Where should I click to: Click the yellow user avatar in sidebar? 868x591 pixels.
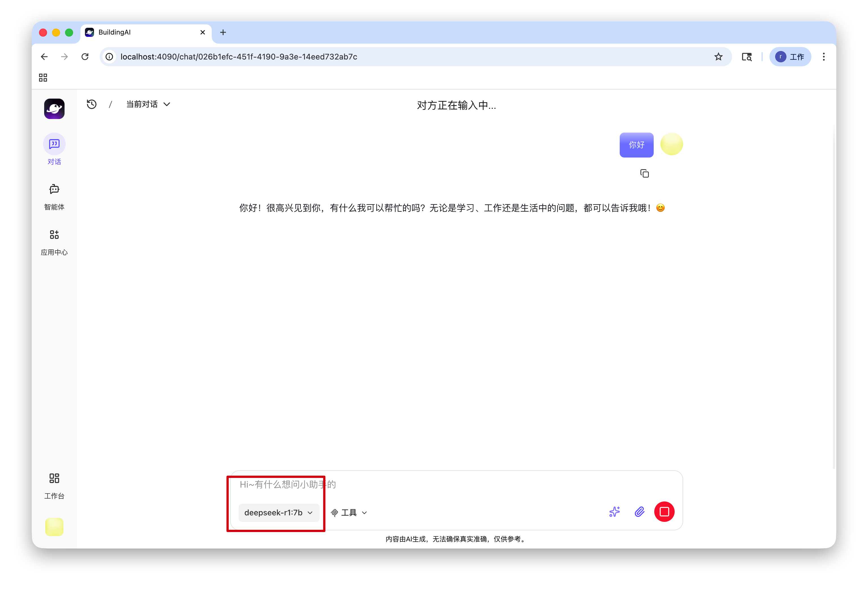click(54, 527)
